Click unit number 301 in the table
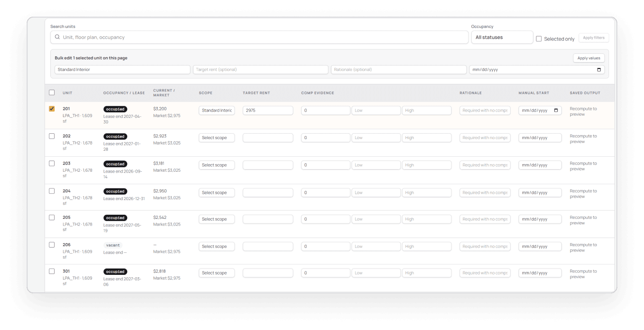Viewport: 644px width, 330px height. tap(66, 272)
